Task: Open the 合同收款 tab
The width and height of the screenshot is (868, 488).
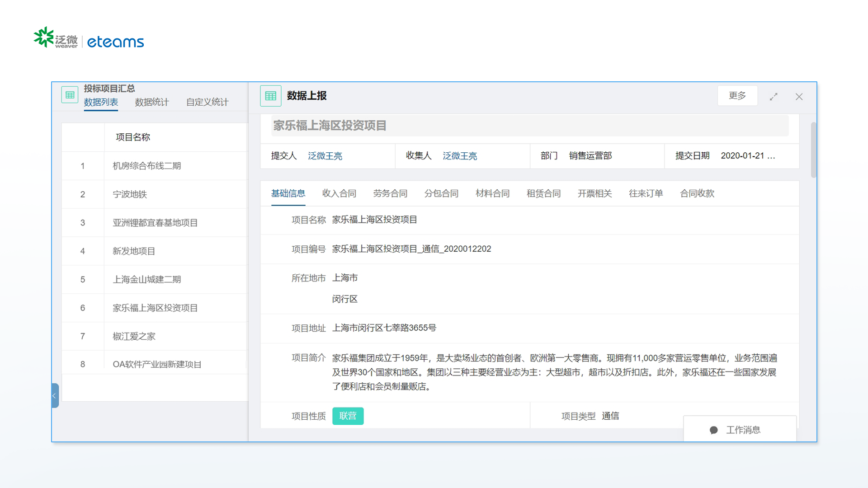Action: 697,193
